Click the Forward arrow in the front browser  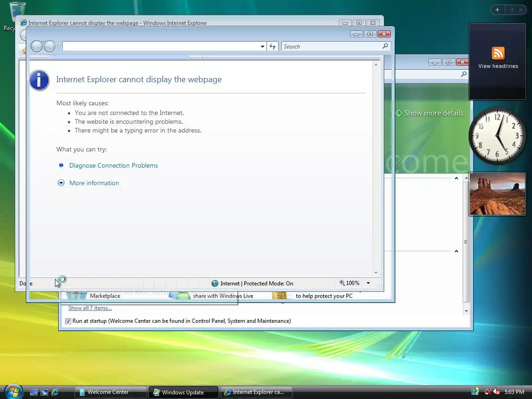(49, 46)
